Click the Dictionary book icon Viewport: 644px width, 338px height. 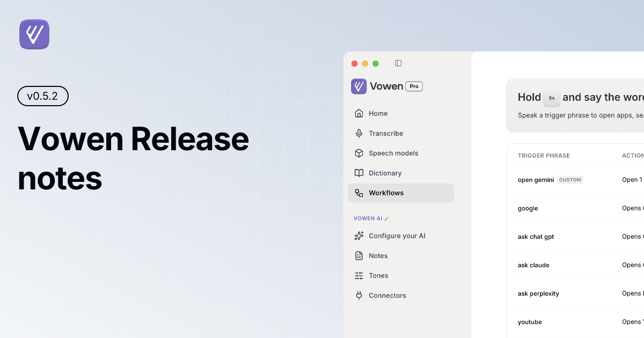(x=359, y=173)
